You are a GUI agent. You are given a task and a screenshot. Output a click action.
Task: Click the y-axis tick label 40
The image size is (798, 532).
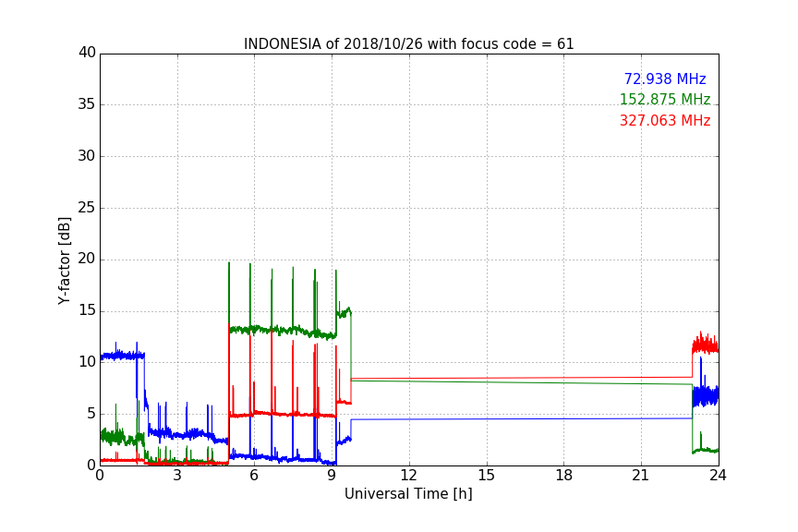[87, 53]
